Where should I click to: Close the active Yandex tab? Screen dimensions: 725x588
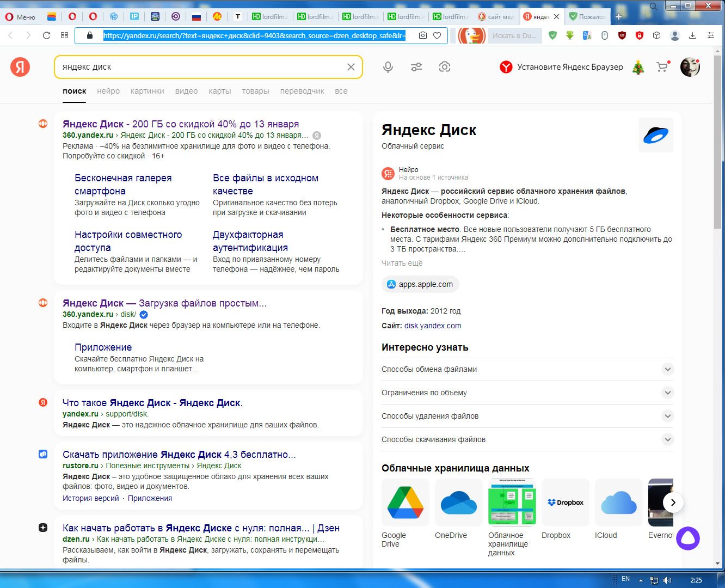pyautogui.click(x=556, y=17)
